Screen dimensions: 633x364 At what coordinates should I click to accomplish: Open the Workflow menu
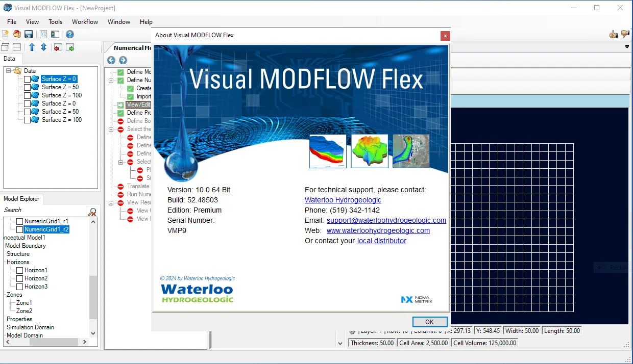pos(85,22)
